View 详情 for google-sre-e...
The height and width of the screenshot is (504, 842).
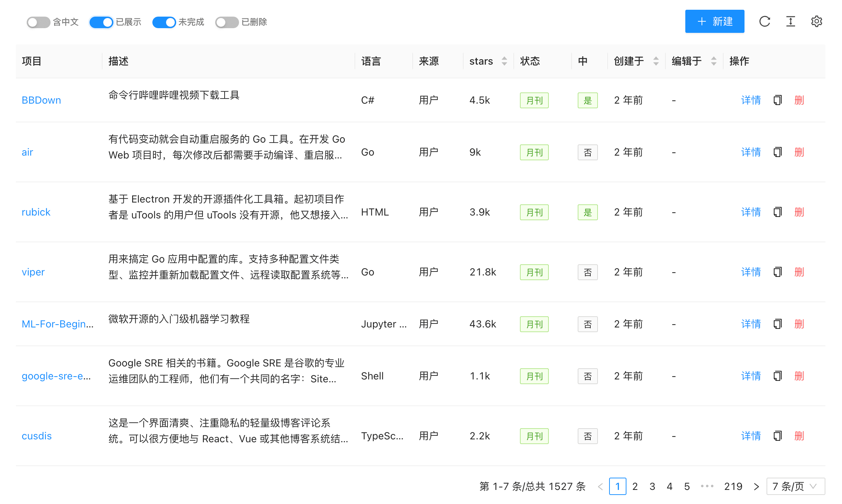(751, 376)
